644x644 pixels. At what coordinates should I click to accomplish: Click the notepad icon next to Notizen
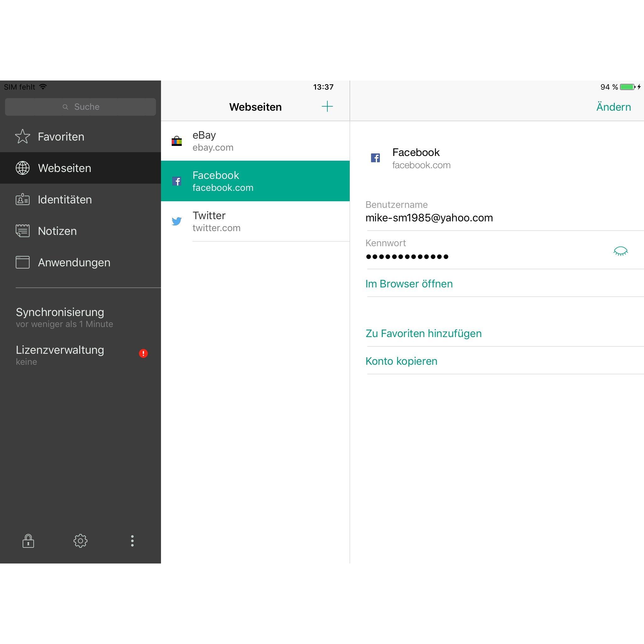pyautogui.click(x=23, y=231)
